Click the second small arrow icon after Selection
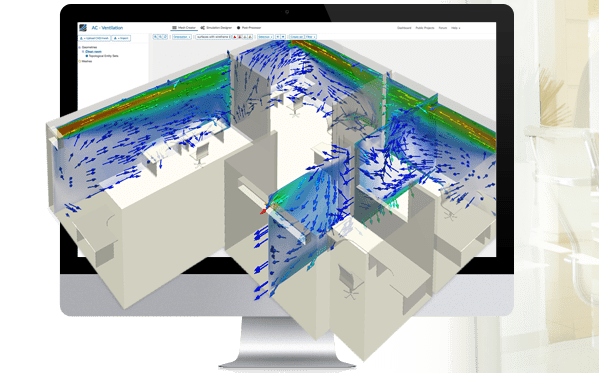The height and width of the screenshot is (373, 599). [x=283, y=37]
